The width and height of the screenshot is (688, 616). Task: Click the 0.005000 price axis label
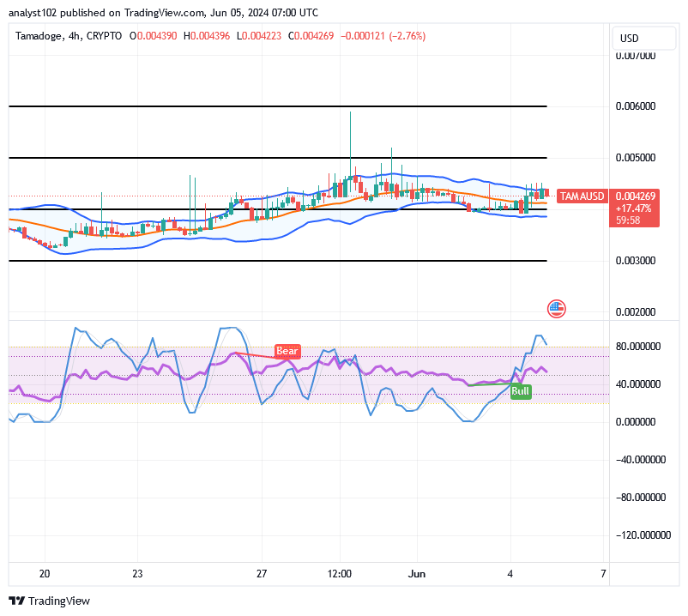pos(636,158)
